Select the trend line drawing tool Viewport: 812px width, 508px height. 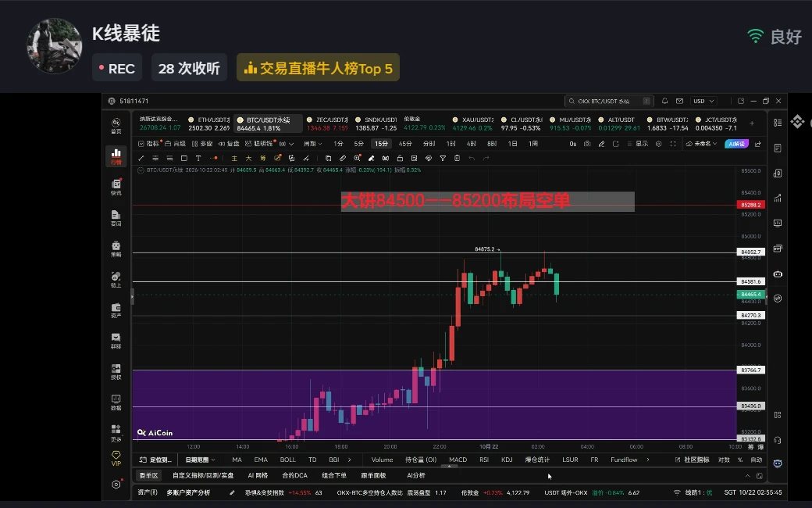click(x=141, y=158)
